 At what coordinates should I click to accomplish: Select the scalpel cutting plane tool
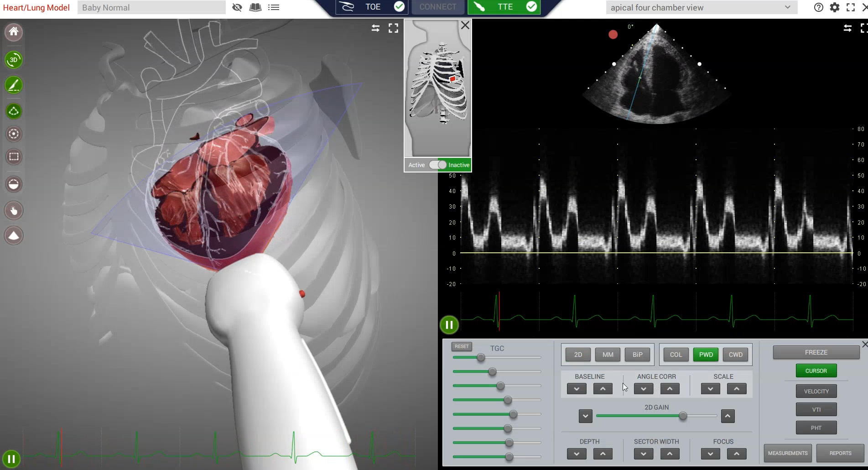(x=14, y=85)
